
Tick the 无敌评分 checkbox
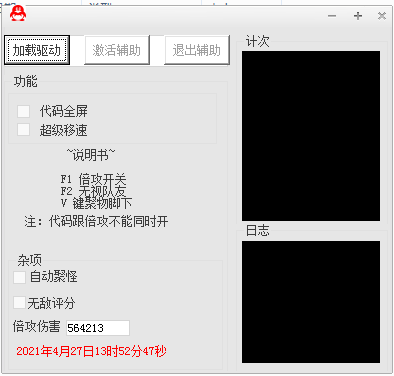(x=19, y=303)
